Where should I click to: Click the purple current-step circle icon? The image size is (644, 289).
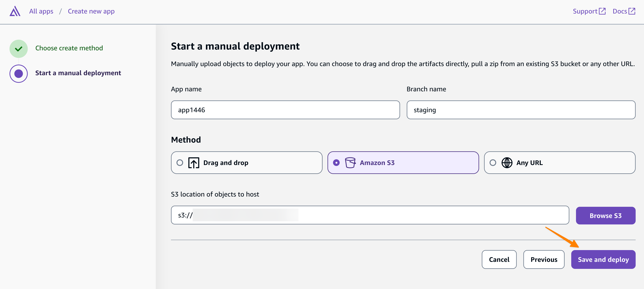coord(18,73)
